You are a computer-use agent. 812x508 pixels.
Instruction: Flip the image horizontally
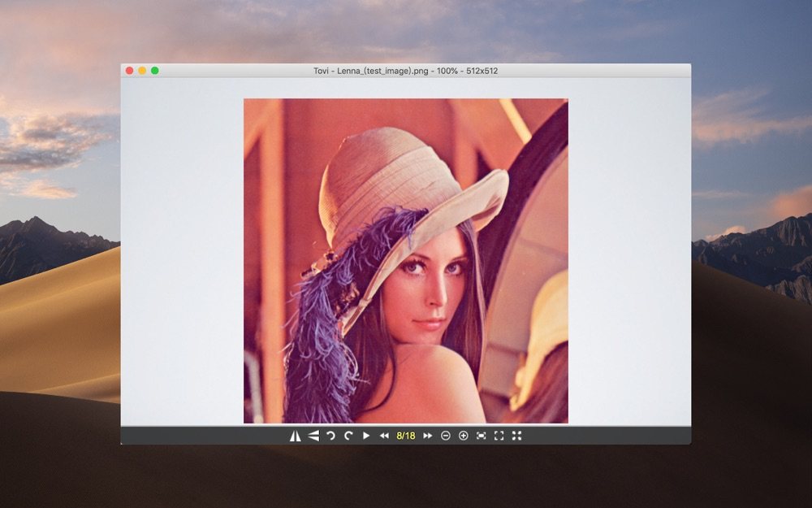click(x=296, y=436)
